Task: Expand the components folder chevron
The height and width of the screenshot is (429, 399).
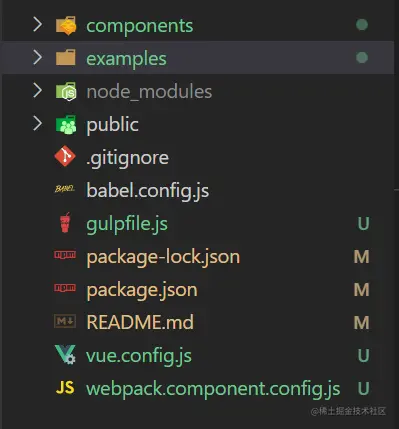Action: (38, 25)
